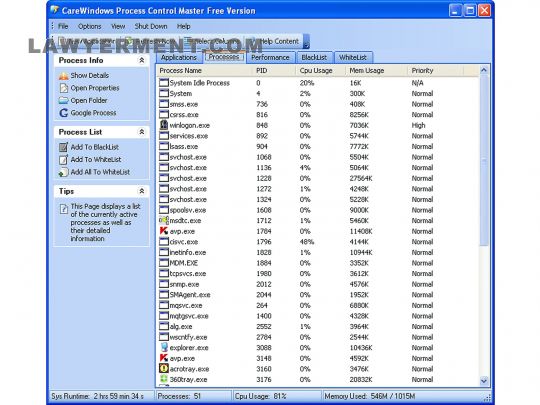This screenshot has height=405, width=540.
Task: Select the smss.exe process row
Action: pos(318,104)
